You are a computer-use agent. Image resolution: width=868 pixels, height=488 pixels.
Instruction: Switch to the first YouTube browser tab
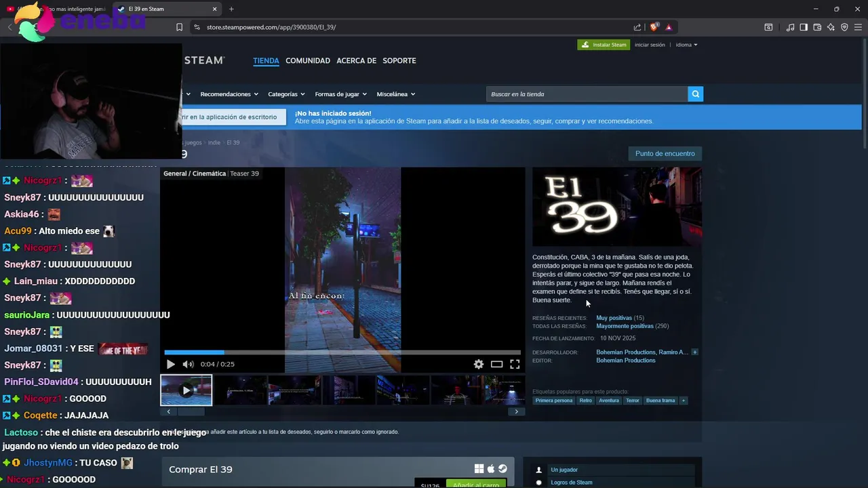[56, 9]
